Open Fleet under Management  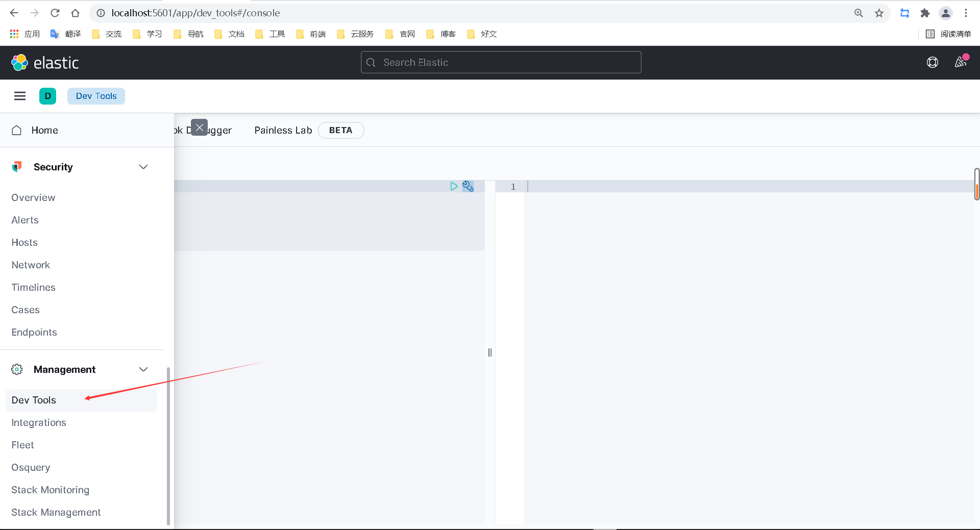pyautogui.click(x=23, y=445)
